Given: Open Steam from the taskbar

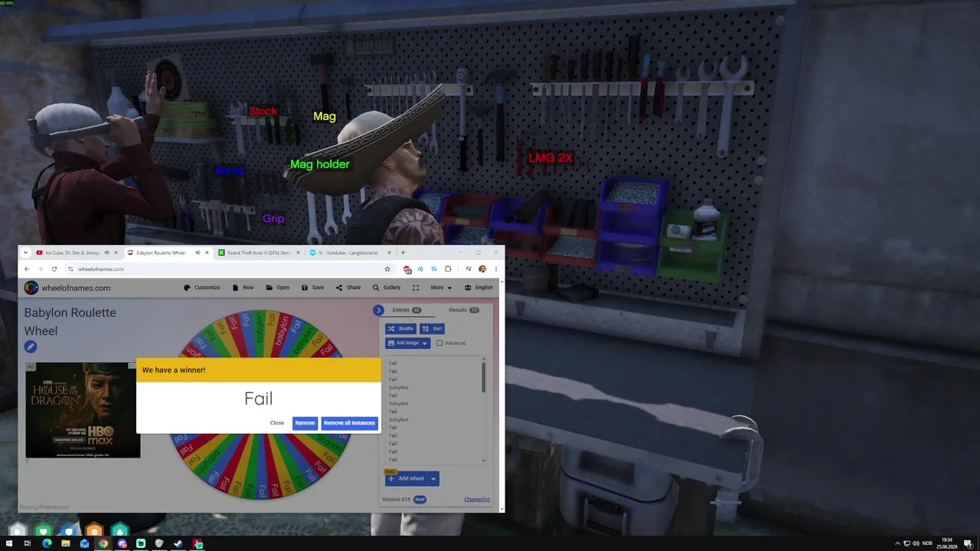Looking at the screenshot, I should (178, 543).
